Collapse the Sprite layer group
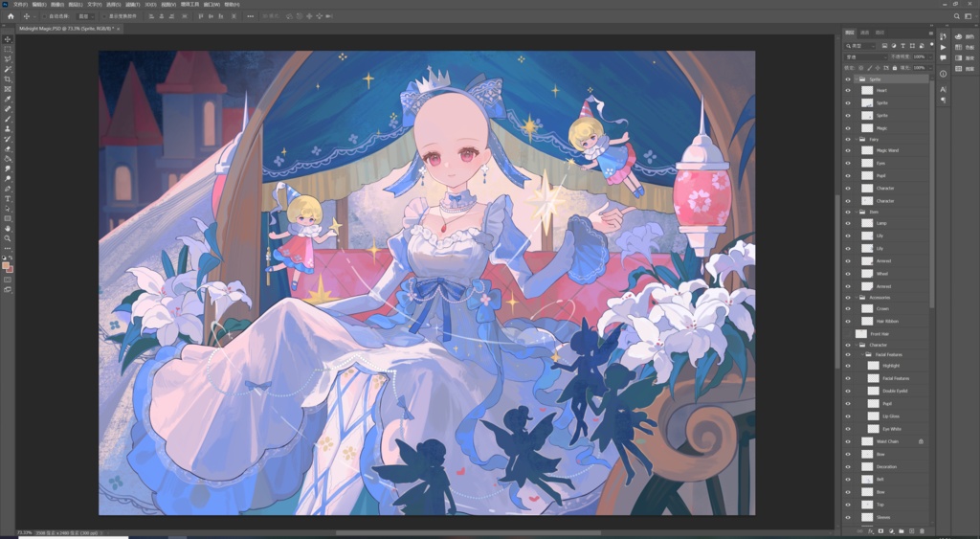This screenshot has height=539, width=980. pyautogui.click(x=856, y=79)
